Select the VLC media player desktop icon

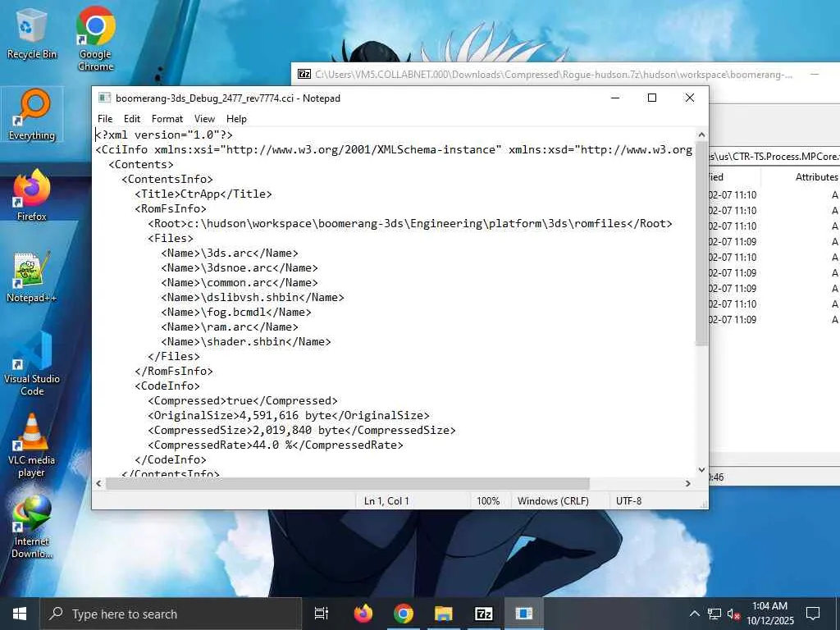32,445
